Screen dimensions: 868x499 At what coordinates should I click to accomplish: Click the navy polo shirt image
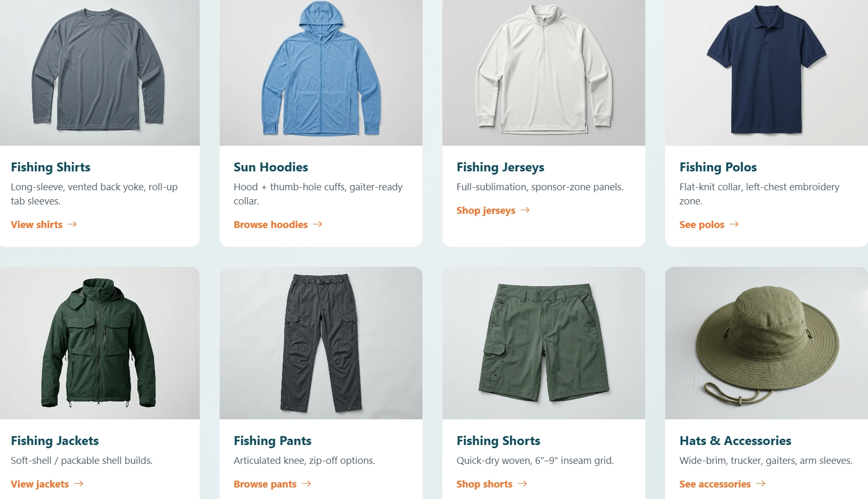[766, 73]
